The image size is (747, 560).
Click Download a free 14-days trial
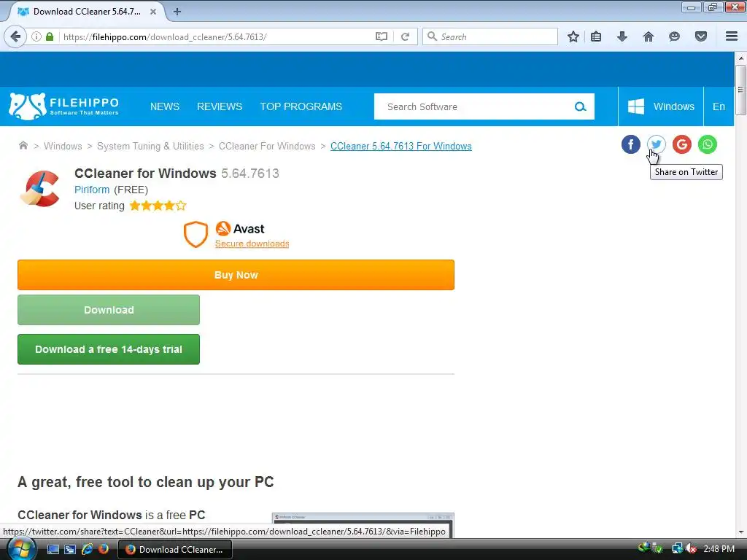(109, 349)
